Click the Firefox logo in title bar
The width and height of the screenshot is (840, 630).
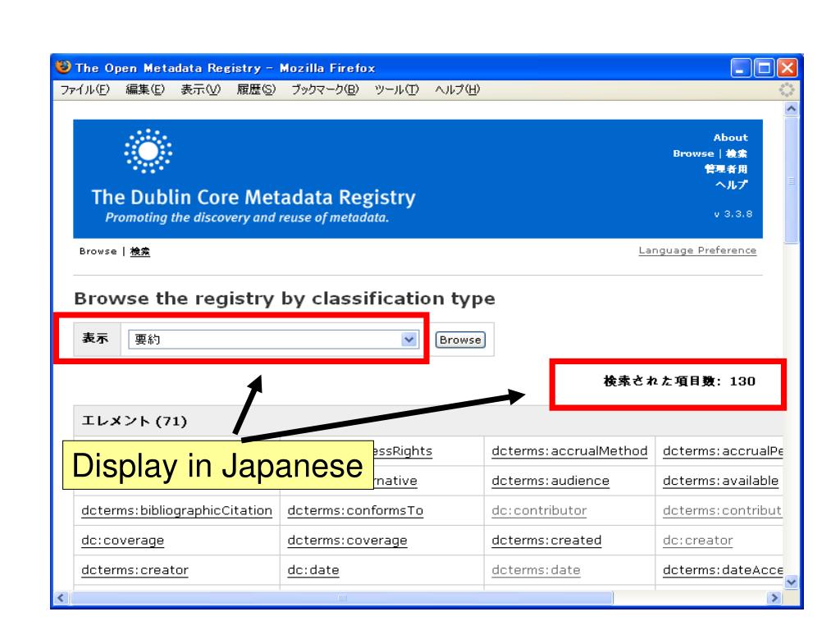[x=63, y=67]
